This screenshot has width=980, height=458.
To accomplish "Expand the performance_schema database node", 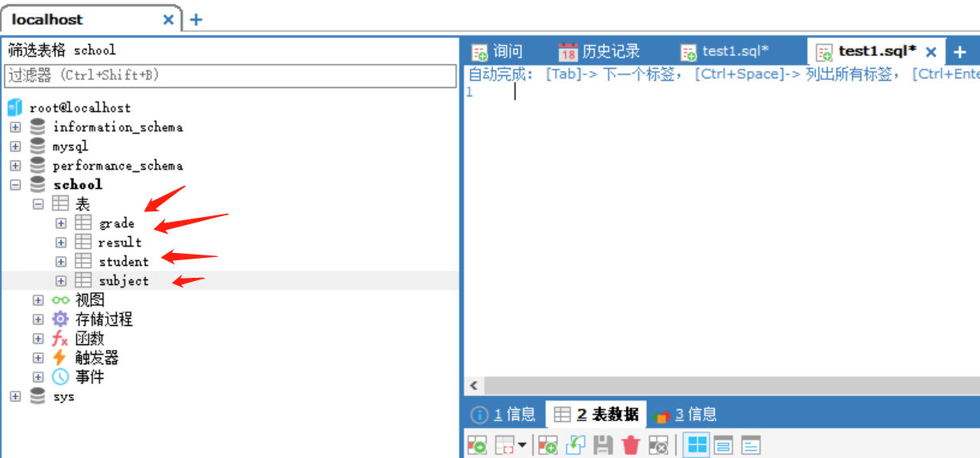I will tap(15, 165).
